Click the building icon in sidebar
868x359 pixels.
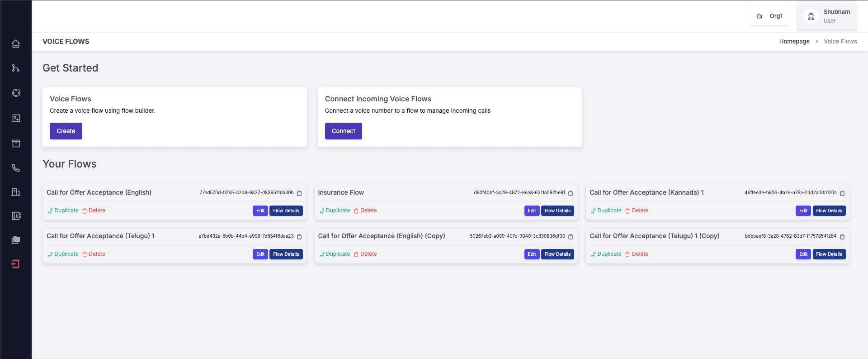click(16, 192)
